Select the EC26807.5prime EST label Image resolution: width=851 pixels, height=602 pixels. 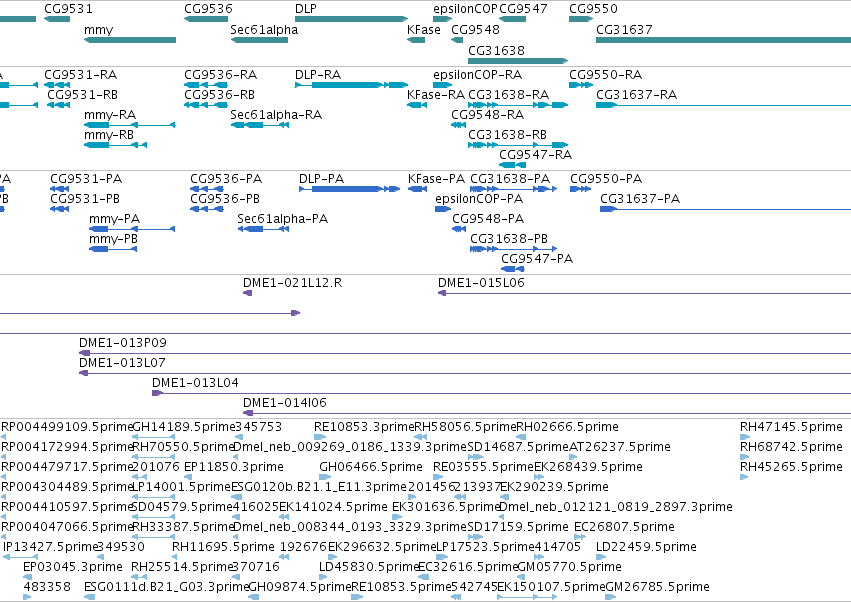pyautogui.click(x=624, y=527)
